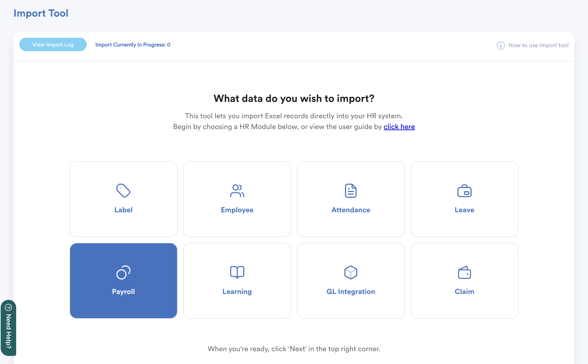This screenshot has width=588, height=364.
Task: Click the Employee people icon
Action: pos(237,191)
